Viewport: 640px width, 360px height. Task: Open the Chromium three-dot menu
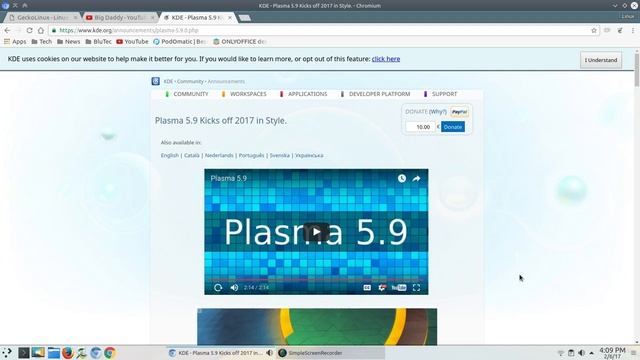633,31
